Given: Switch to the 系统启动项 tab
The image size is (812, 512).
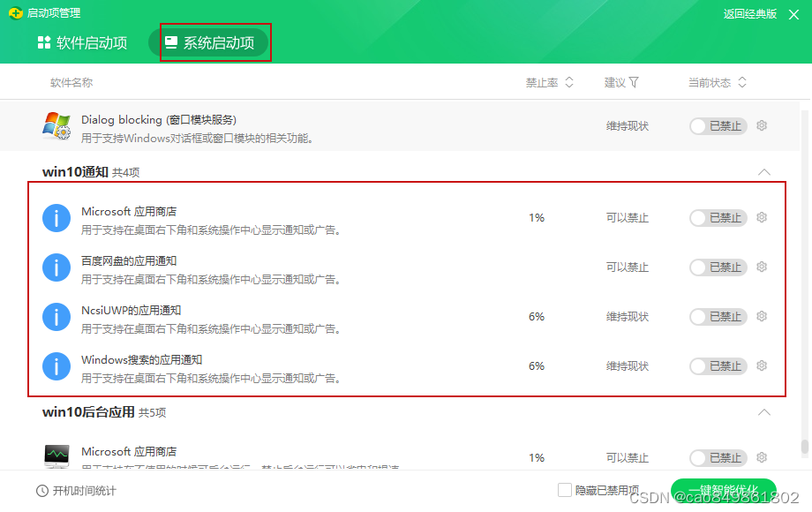Looking at the screenshot, I should point(209,42).
